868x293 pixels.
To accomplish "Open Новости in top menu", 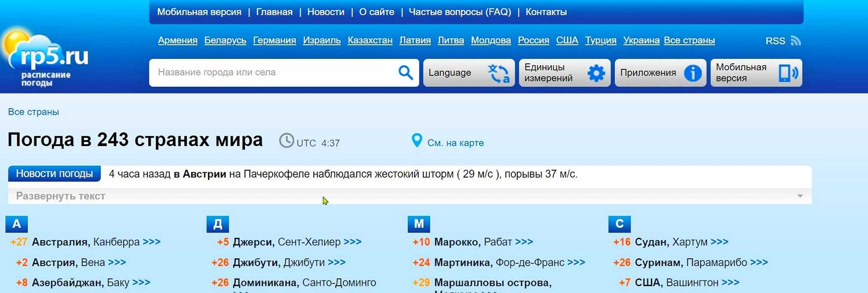I will [325, 12].
